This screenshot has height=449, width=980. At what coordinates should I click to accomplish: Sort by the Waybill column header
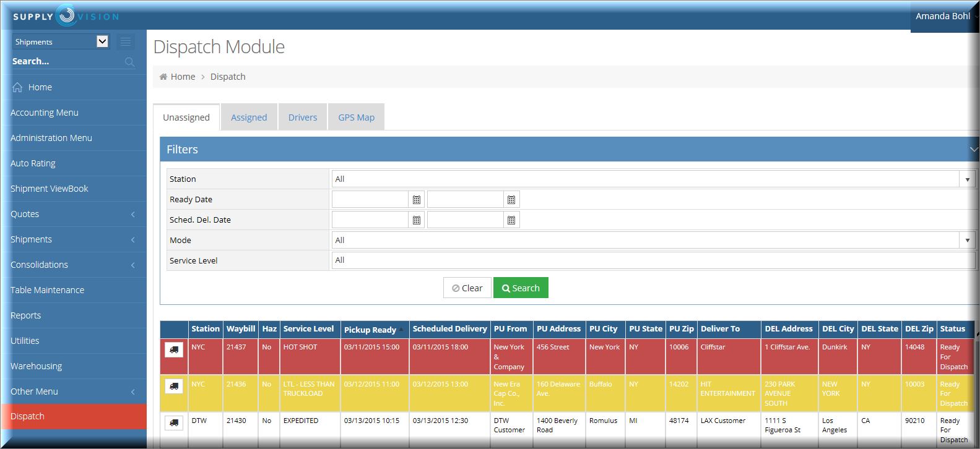(x=241, y=329)
